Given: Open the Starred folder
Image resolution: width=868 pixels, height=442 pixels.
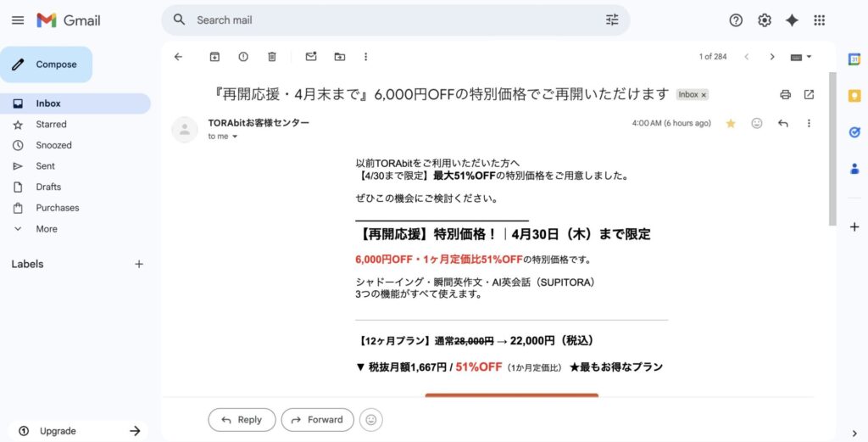Looking at the screenshot, I should click(x=51, y=125).
